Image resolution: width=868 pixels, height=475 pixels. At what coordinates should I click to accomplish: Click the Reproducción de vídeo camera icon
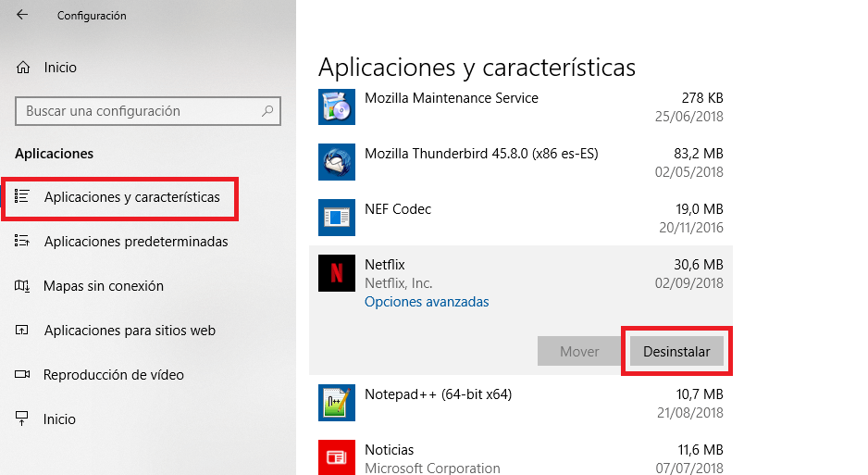pyautogui.click(x=22, y=374)
